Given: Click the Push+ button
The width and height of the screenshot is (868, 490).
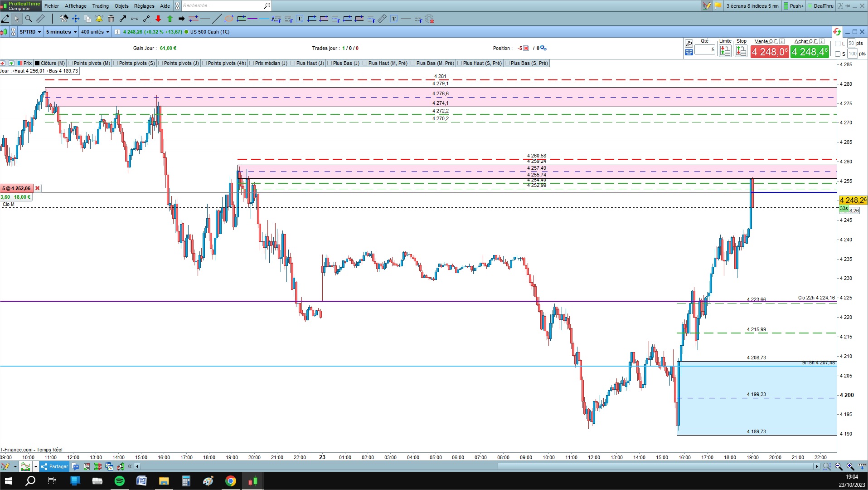Looking at the screenshot, I should pyautogui.click(x=793, y=6).
